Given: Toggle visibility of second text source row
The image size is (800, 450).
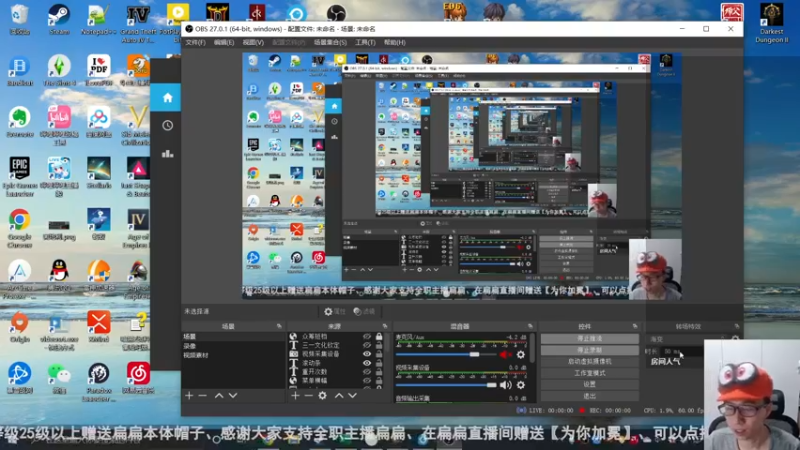Looking at the screenshot, I should pos(367,345).
